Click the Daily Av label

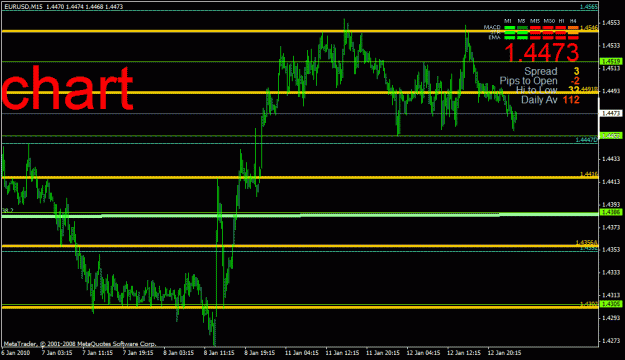539,100
